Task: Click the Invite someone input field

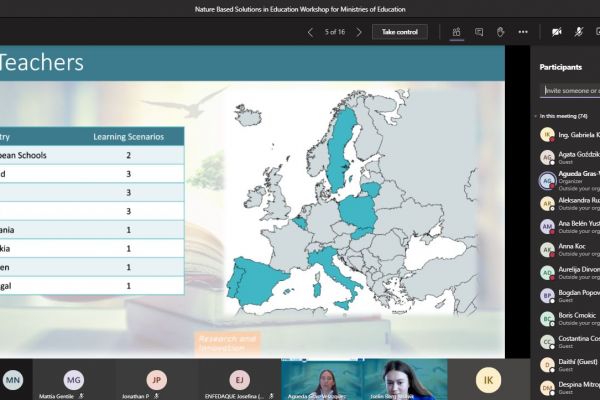Action: [x=570, y=91]
